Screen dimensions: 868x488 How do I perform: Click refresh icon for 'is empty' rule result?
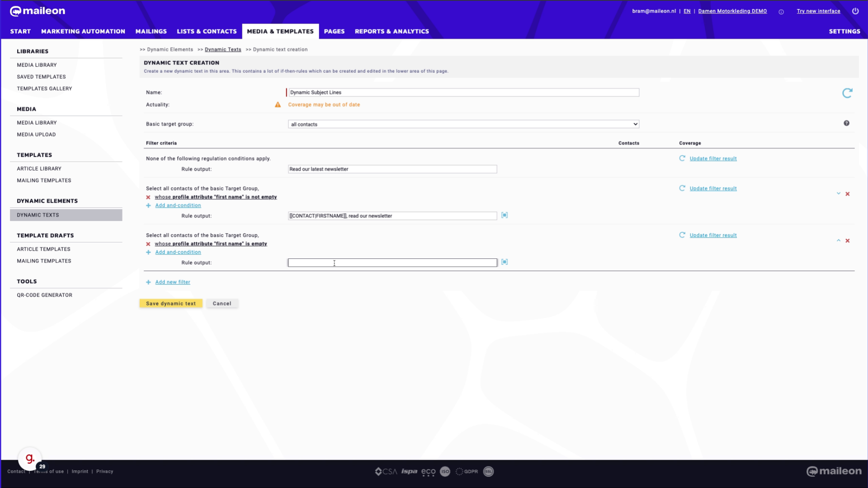pyautogui.click(x=682, y=235)
